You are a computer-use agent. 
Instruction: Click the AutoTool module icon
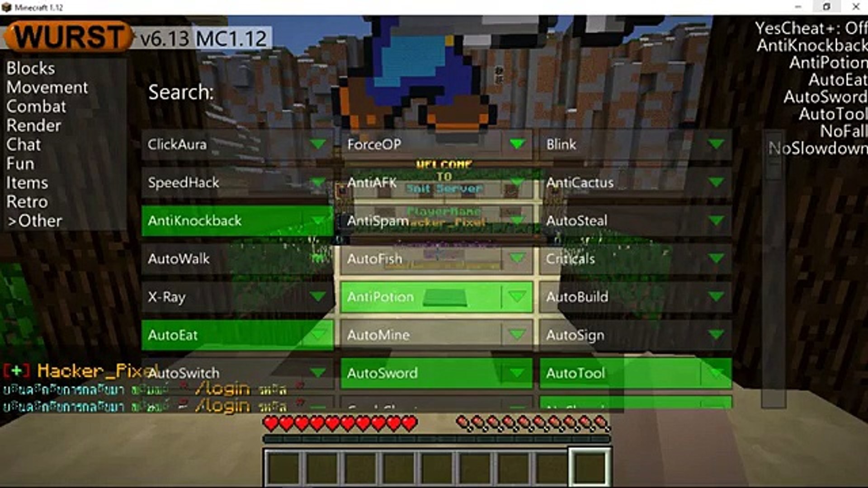pyautogui.click(x=634, y=372)
